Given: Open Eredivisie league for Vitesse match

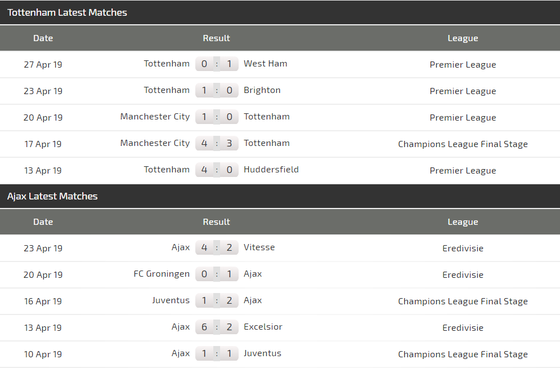Looking at the screenshot, I should (463, 248).
